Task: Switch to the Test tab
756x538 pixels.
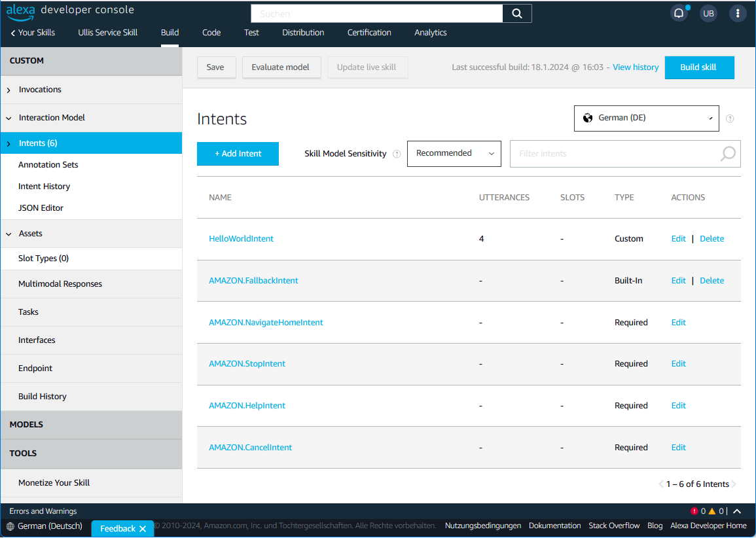Action: [x=251, y=32]
